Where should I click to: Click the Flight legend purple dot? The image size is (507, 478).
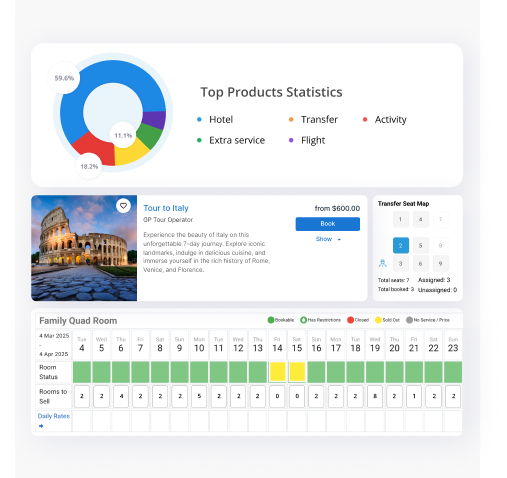291,140
